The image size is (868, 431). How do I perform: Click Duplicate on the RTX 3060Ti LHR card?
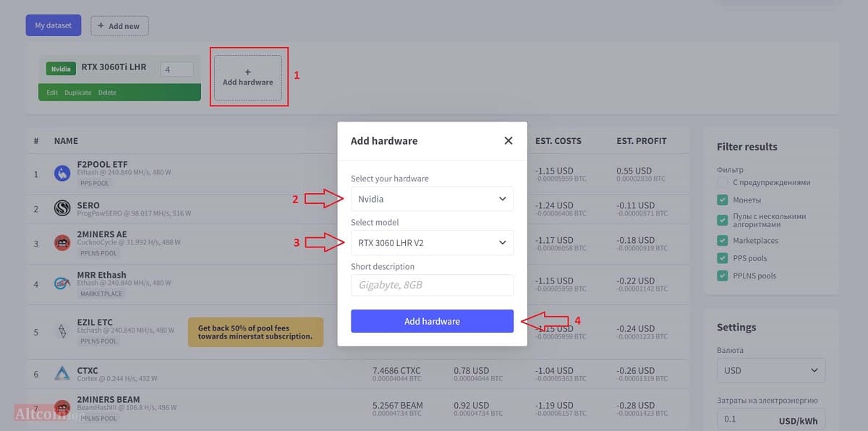(x=77, y=93)
